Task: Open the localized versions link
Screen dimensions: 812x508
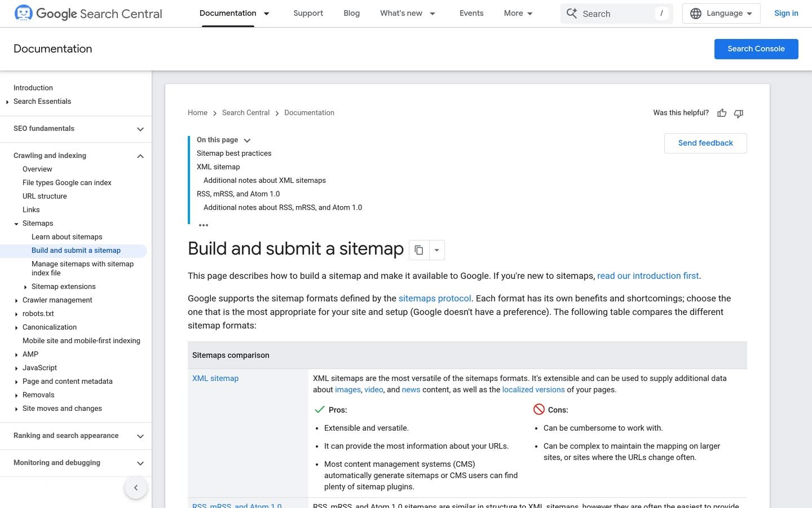Action: tap(533, 390)
